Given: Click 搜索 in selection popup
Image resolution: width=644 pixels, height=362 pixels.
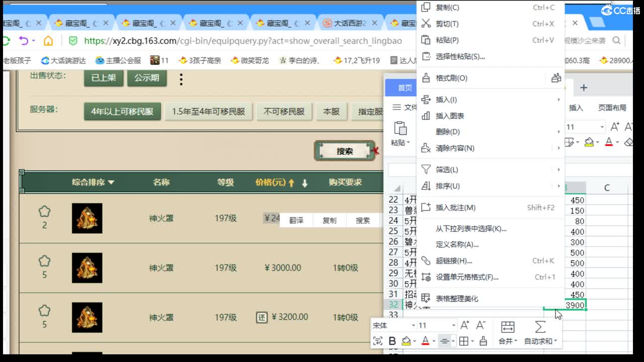Looking at the screenshot, I should [x=363, y=220].
